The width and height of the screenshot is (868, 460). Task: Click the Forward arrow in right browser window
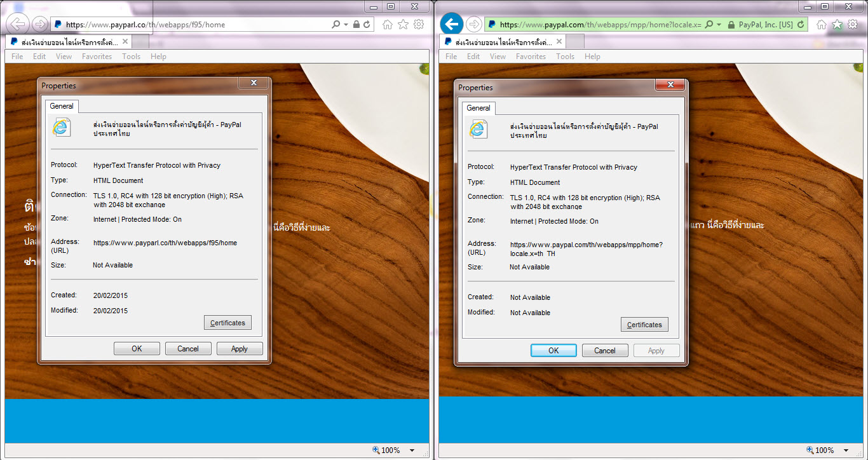pos(474,25)
